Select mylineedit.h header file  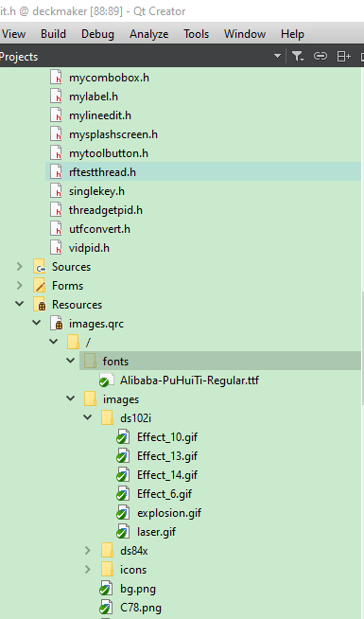pyautogui.click(x=100, y=115)
